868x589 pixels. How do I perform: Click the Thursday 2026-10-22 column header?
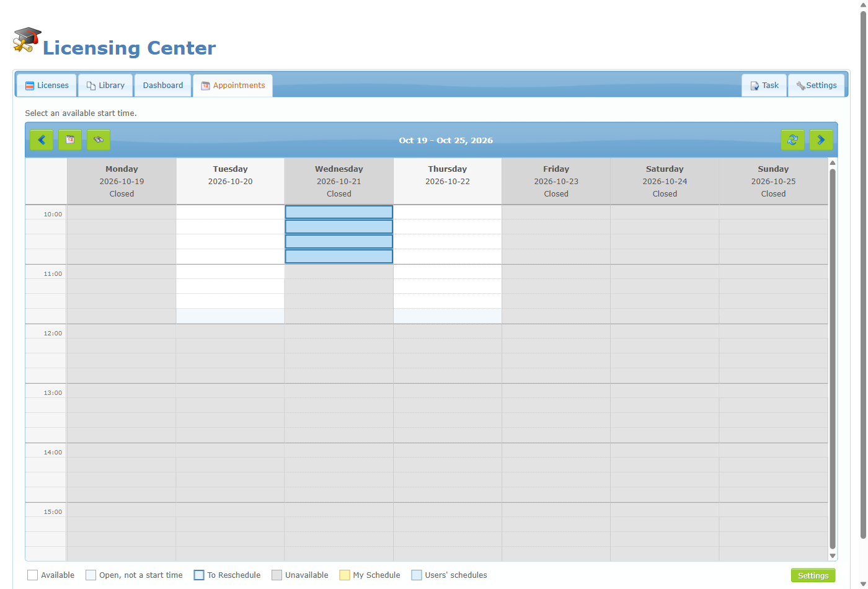(x=448, y=181)
